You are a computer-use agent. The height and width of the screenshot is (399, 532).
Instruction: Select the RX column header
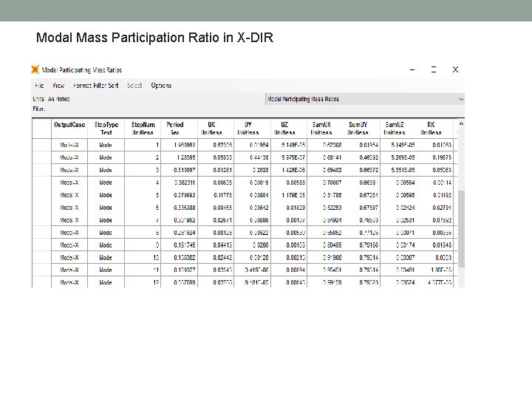435,129
